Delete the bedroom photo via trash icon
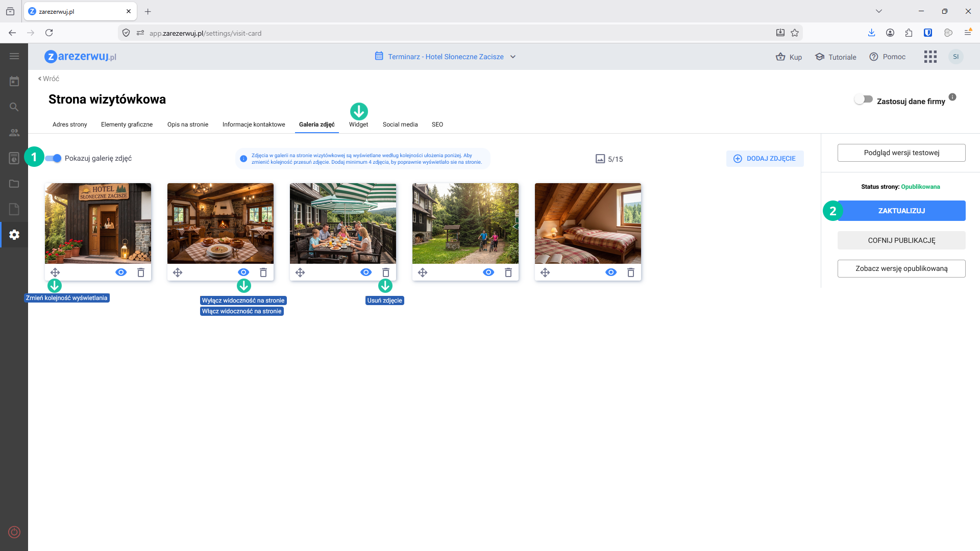 [631, 272]
